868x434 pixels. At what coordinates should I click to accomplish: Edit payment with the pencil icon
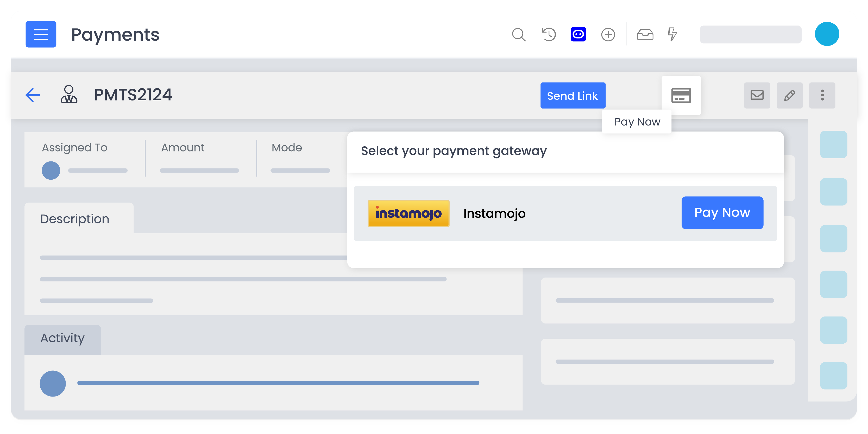pyautogui.click(x=789, y=95)
